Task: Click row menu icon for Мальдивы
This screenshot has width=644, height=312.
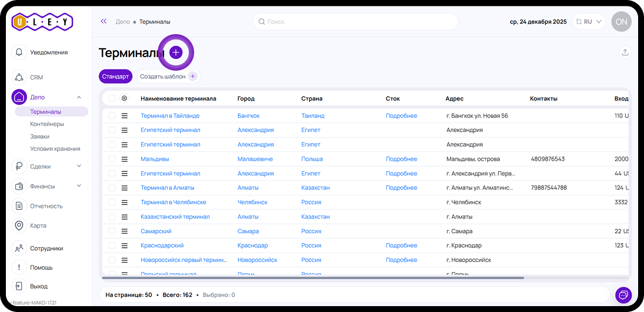Action: click(125, 159)
